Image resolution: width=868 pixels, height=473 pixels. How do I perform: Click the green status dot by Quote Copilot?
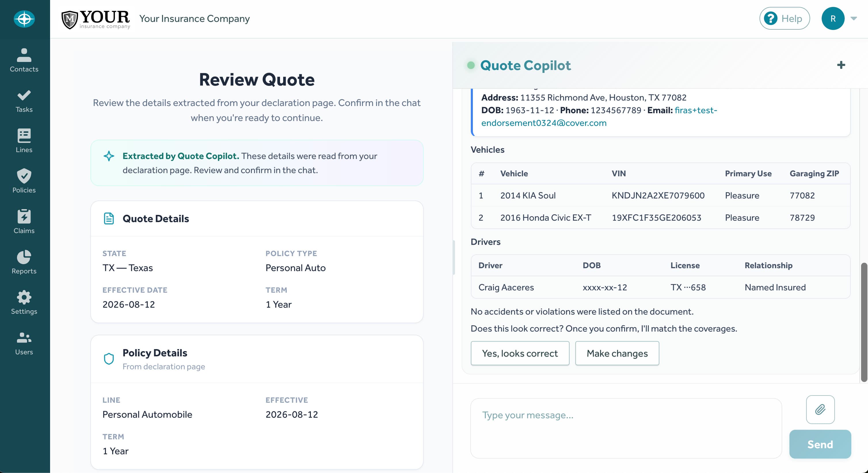471,65
